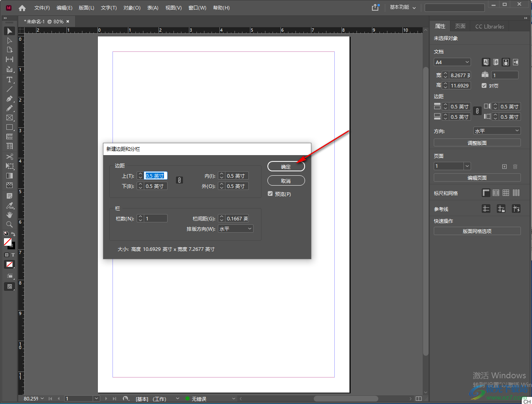This screenshot has height=404, width=532.
Task: Open the 对象(O) menu
Action: point(132,8)
